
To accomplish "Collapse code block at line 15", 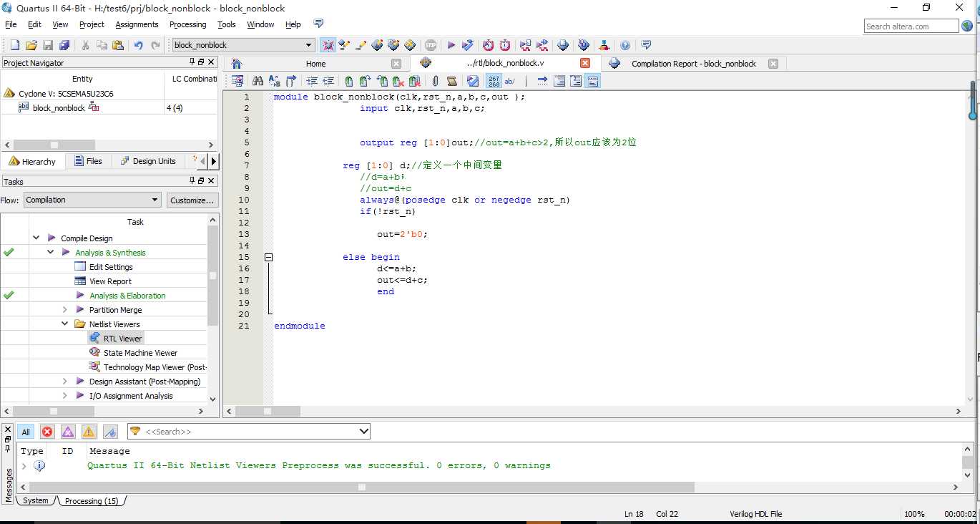I will click(268, 257).
